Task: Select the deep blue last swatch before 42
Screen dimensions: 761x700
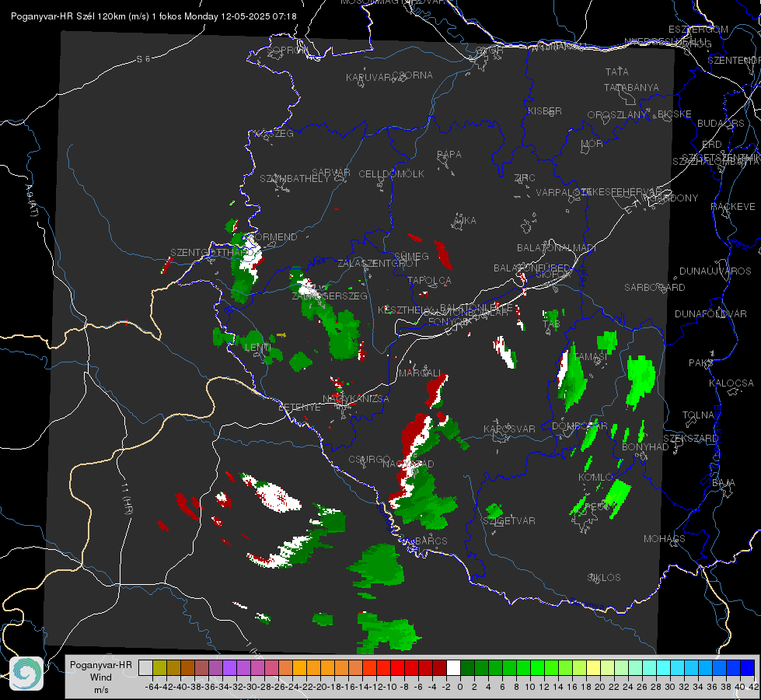Action: [x=748, y=667]
